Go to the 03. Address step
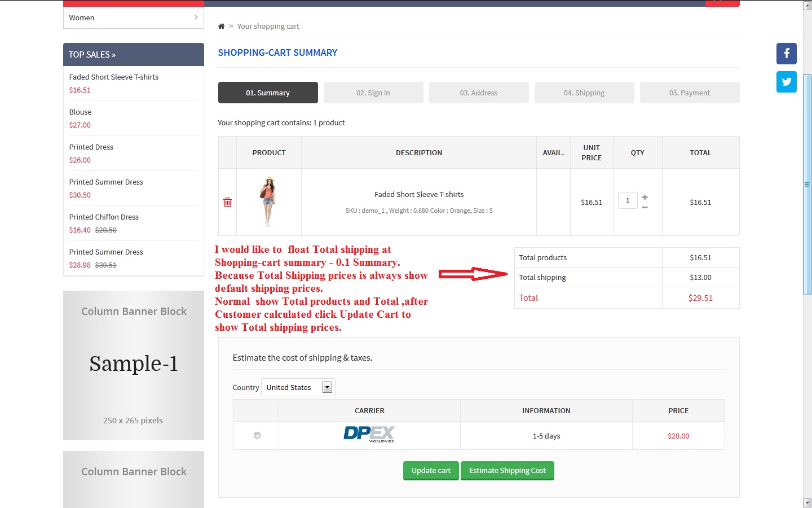812x508 pixels. pos(479,93)
